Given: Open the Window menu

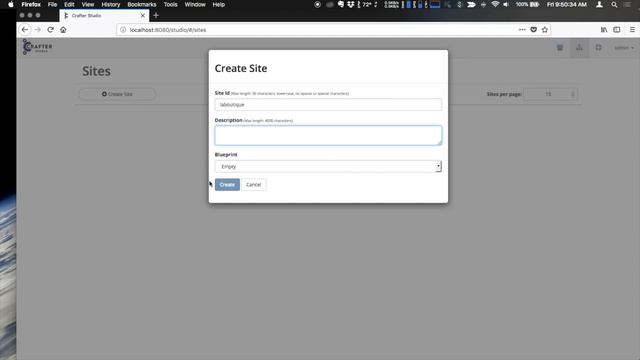Looking at the screenshot, I should (195, 4).
